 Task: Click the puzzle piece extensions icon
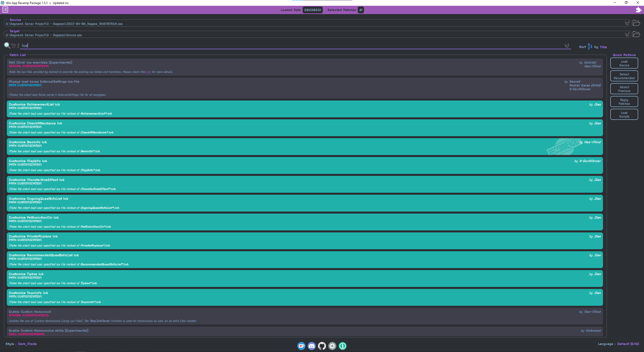pyautogui.click(x=638, y=10)
